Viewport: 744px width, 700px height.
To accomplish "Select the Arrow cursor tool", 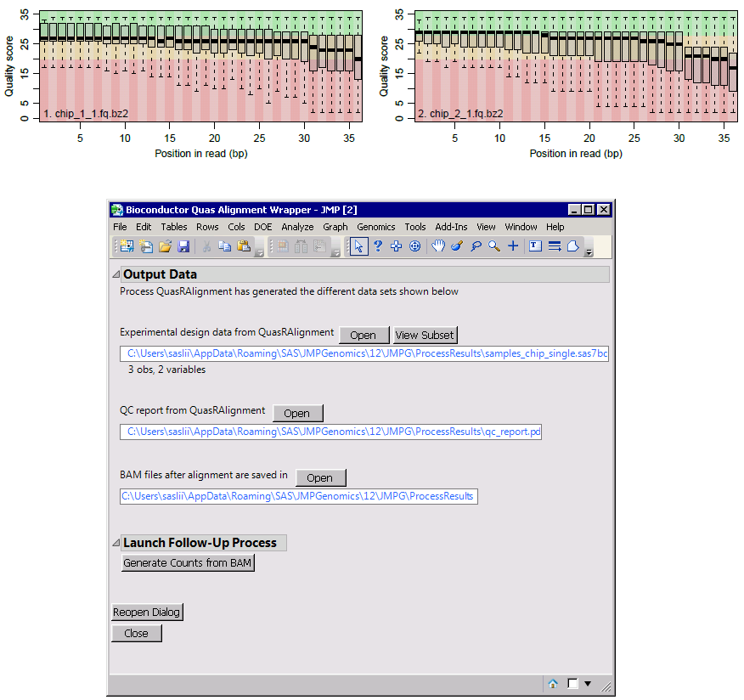I will tap(361, 246).
